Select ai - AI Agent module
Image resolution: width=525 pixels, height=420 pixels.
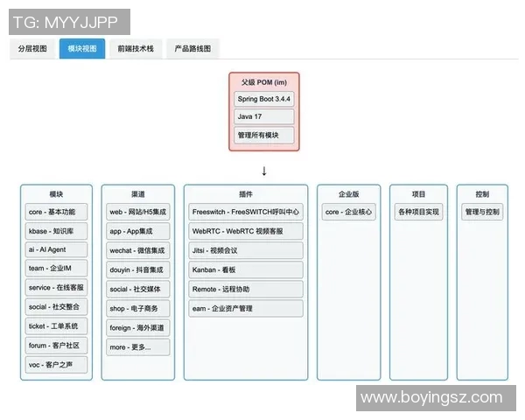coord(56,250)
